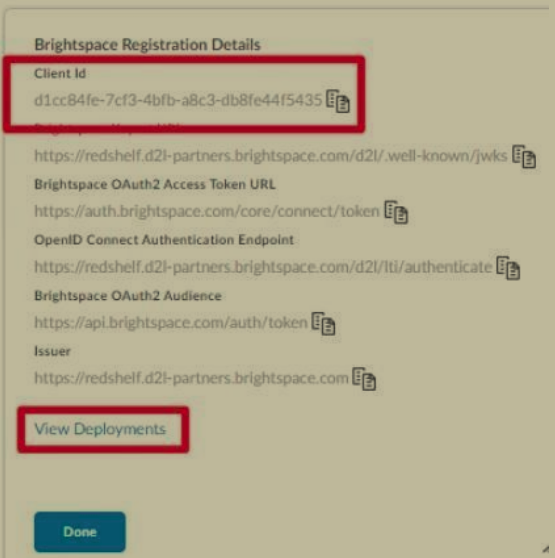Select the Client Id GUID text
The image size is (555, 558).
click(178, 100)
